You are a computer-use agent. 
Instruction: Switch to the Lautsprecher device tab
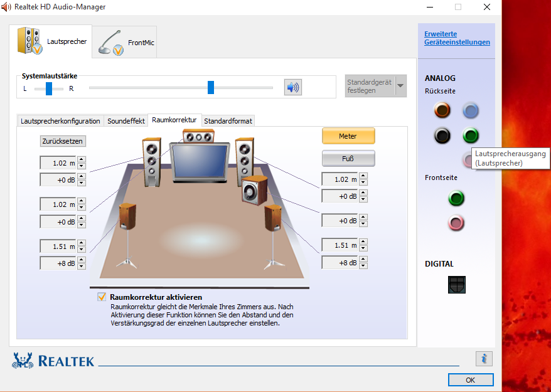click(51, 41)
